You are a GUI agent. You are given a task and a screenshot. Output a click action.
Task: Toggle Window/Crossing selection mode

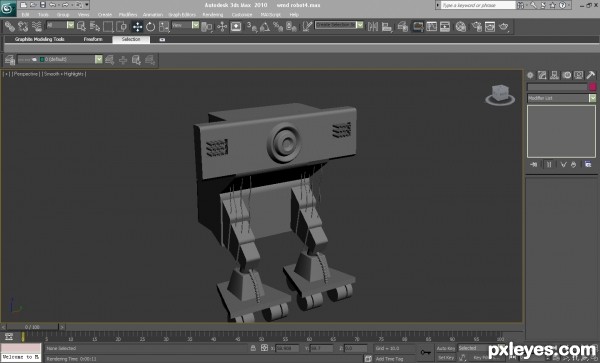click(121, 26)
